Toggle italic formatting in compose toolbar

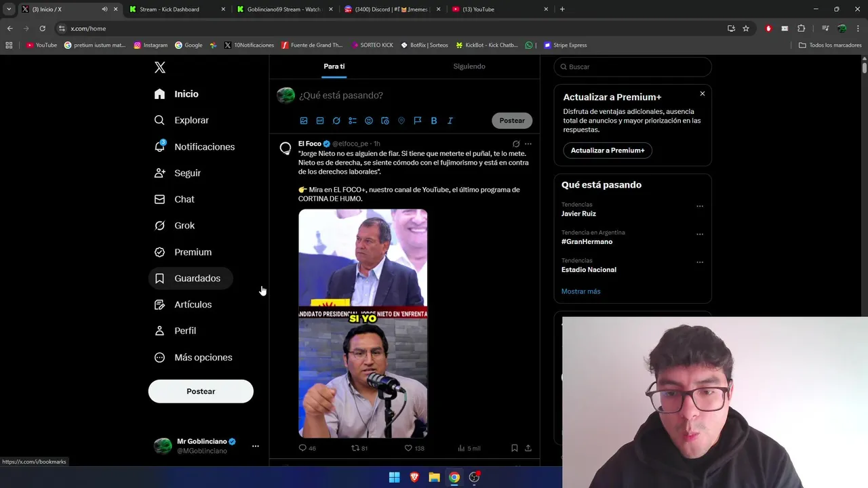point(450,121)
